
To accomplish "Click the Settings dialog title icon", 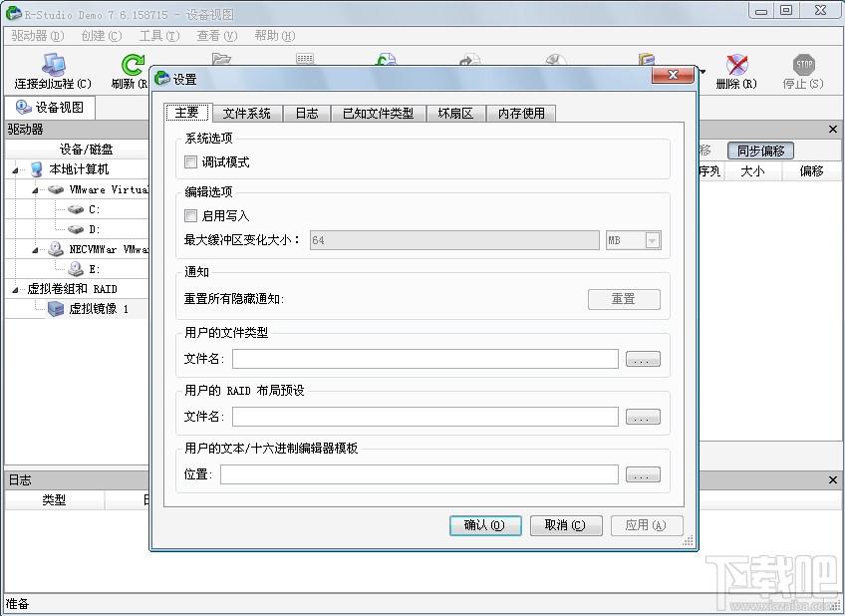I will 161,79.
